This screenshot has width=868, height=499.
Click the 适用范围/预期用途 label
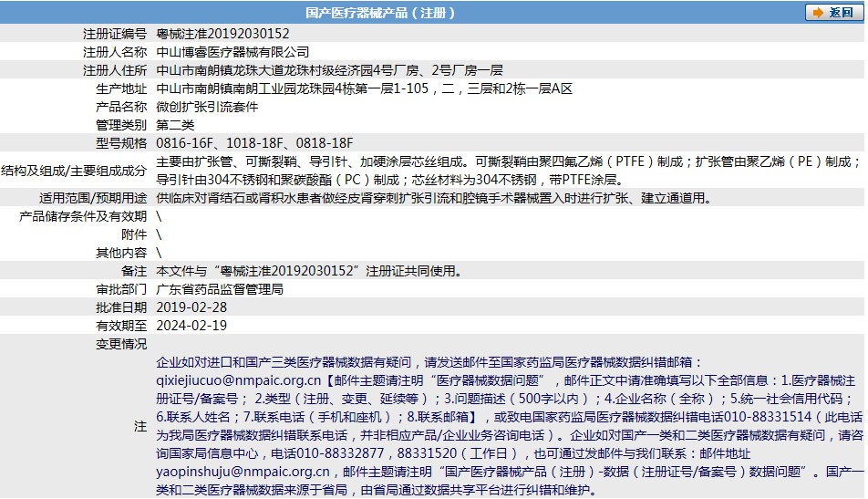(x=93, y=198)
